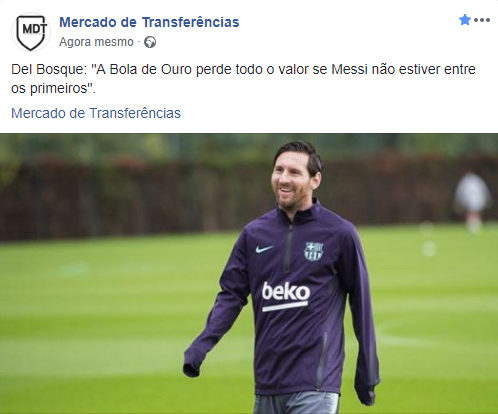Image resolution: width=498 pixels, height=414 pixels.
Task: Open the training photo of the player
Action: tap(249, 273)
